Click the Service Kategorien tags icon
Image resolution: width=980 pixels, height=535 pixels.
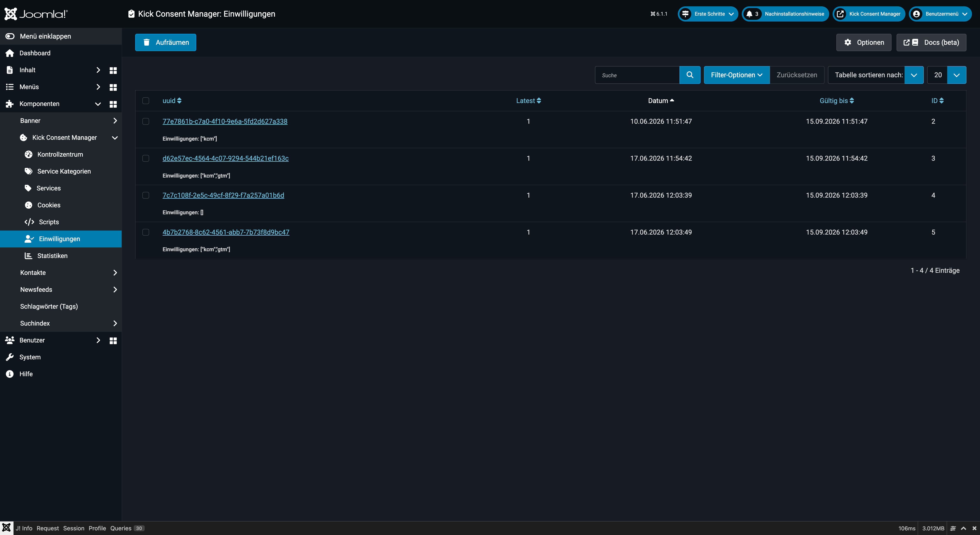point(29,171)
